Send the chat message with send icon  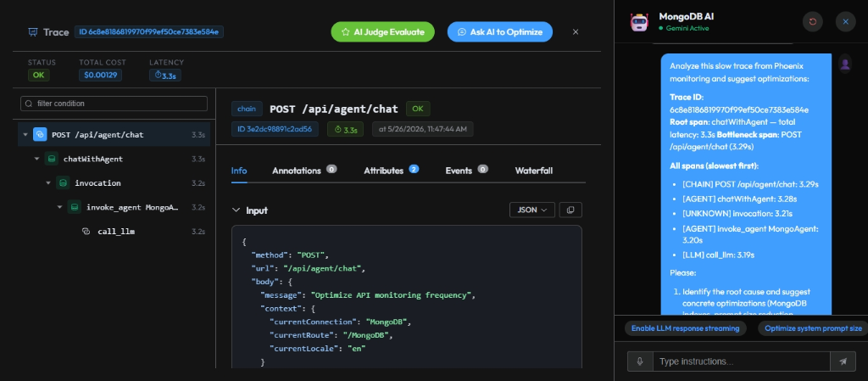(x=843, y=361)
